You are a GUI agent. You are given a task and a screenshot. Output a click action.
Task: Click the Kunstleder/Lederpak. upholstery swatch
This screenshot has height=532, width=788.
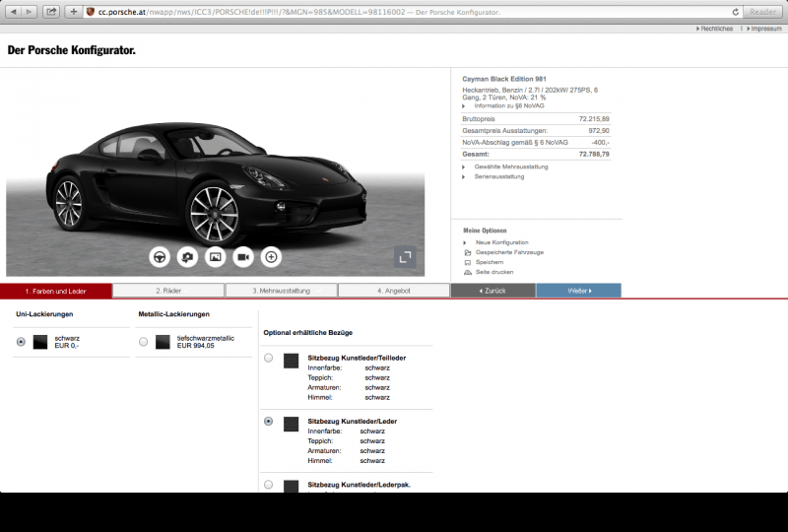click(x=291, y=487)
